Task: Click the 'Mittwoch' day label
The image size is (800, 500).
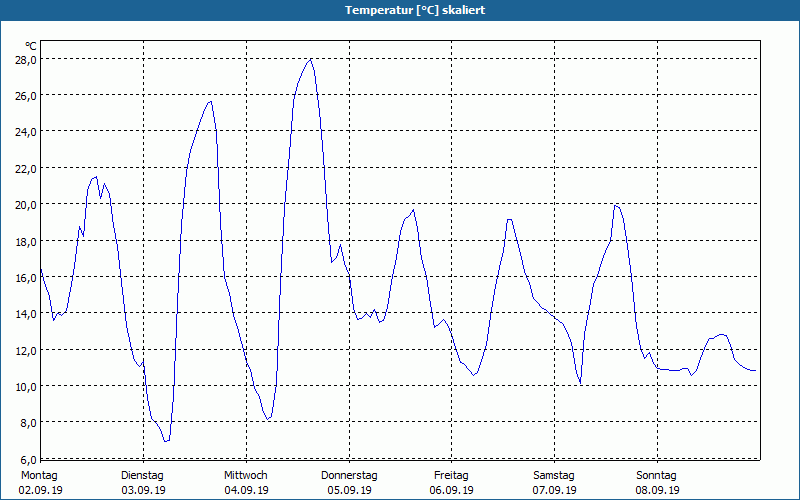Action: (x=246, y=476)
